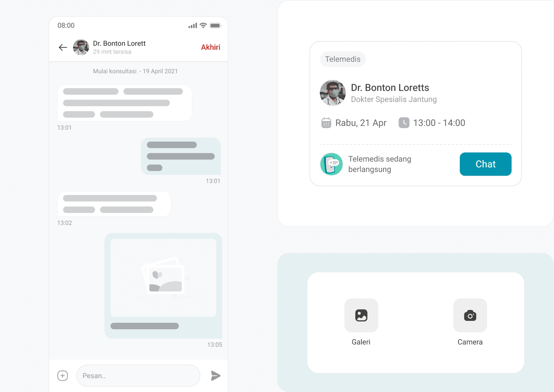Screen dimensions: 554x392
Task: Go back using the arrow icon
Action: point(63,47)
